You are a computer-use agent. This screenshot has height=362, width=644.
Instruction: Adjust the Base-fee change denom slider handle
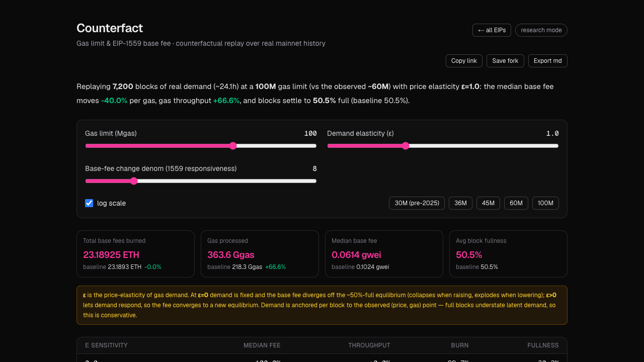134,181
